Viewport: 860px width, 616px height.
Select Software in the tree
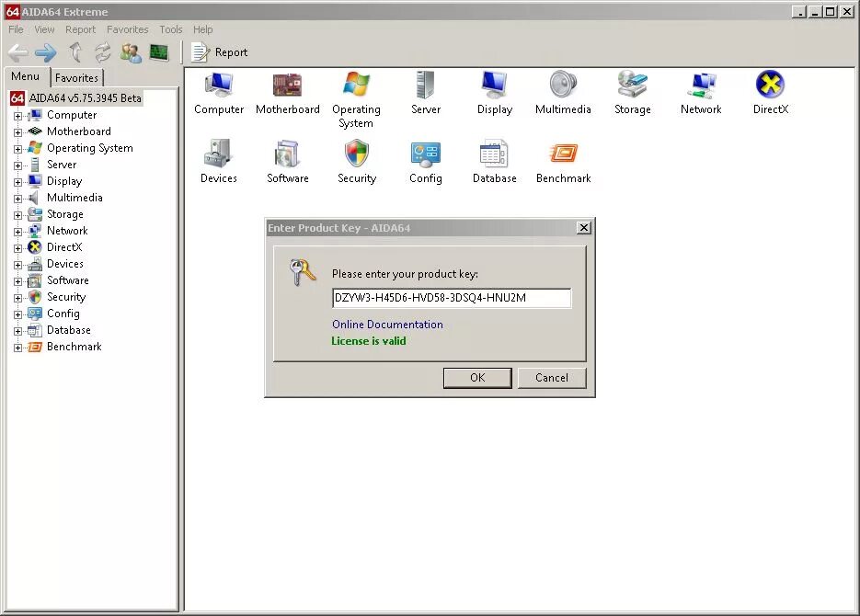coord(68,280)
